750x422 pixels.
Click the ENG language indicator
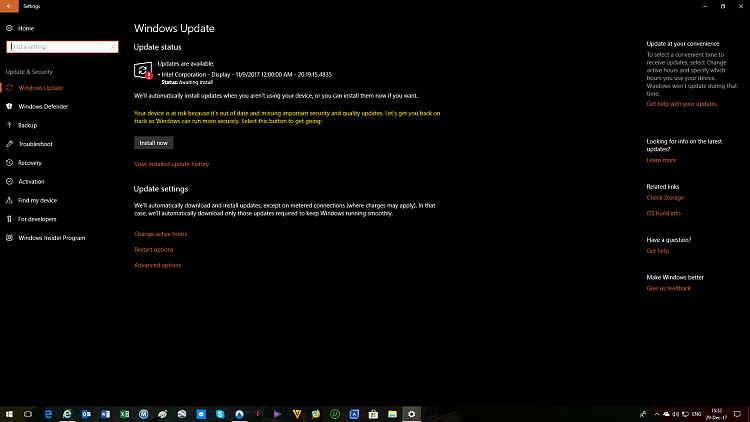pos(696,414)
